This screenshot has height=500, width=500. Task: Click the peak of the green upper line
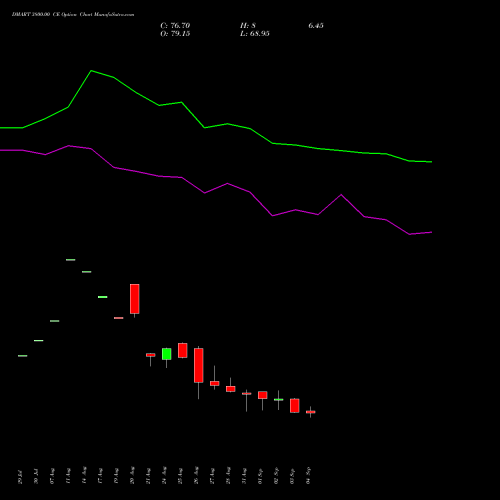[91, 71]
